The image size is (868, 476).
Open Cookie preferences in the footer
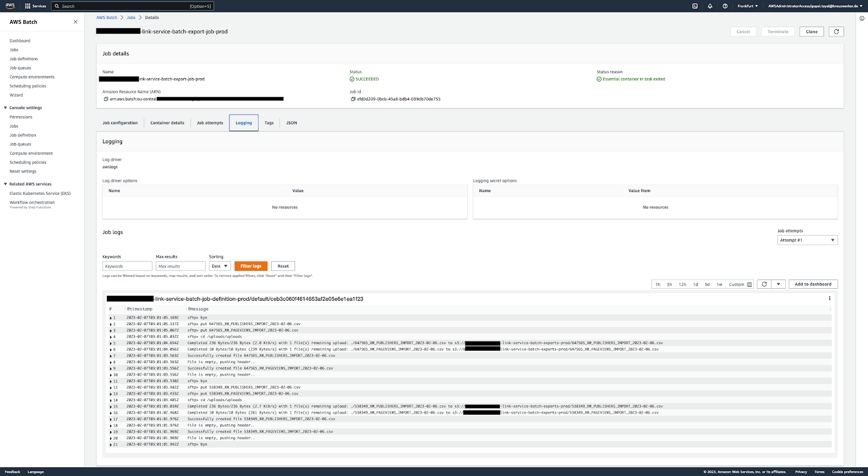pyautogui.click(x=847, y=472)
